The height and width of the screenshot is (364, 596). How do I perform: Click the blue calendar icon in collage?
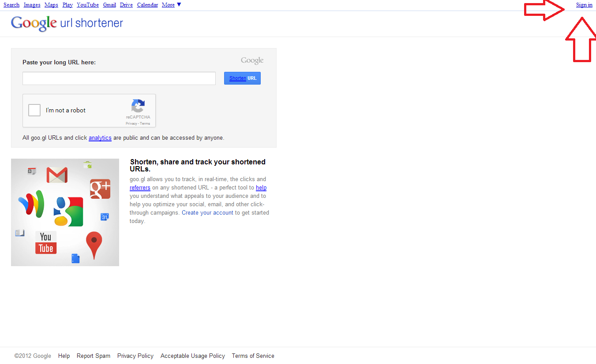(x=105, y=217)
